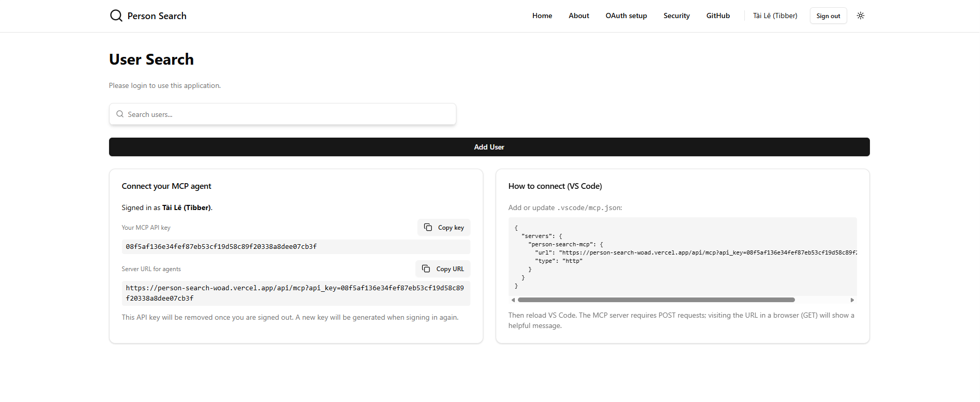
Task: Click the Person Search magnifier logo icon
Action: pos(116,16)
